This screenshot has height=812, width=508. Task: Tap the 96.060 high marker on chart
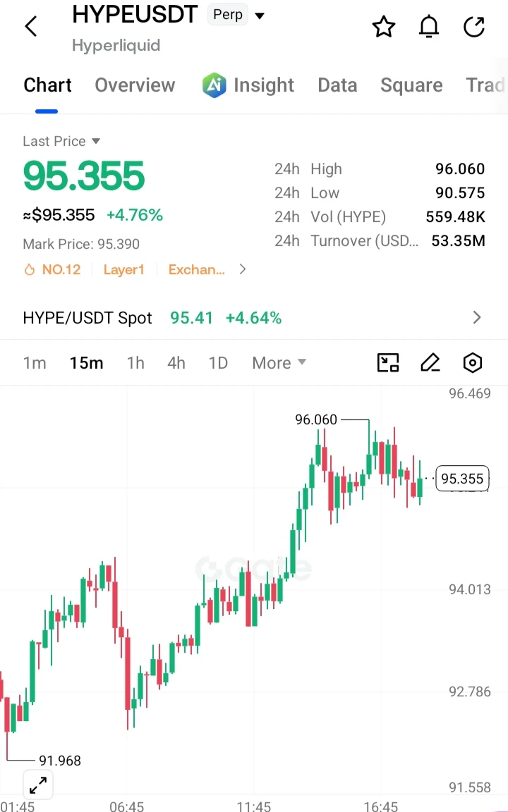click(x=315, y=419)
